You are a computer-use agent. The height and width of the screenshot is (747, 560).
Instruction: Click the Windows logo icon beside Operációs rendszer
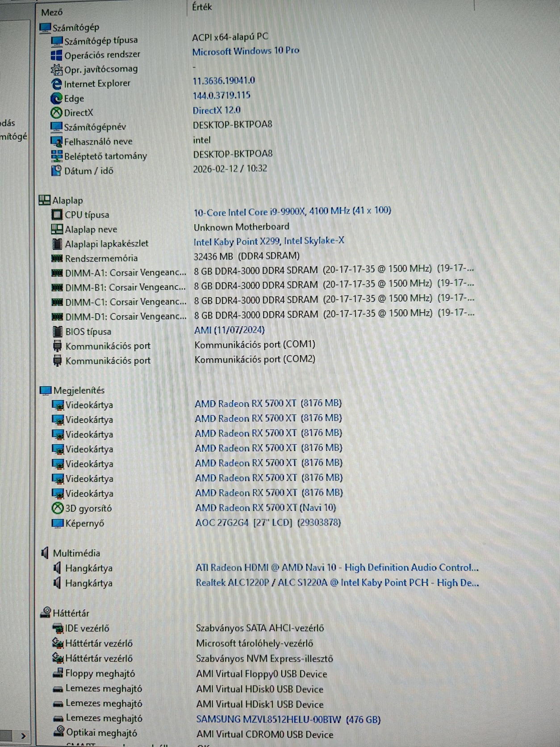[x=57, y=55]
